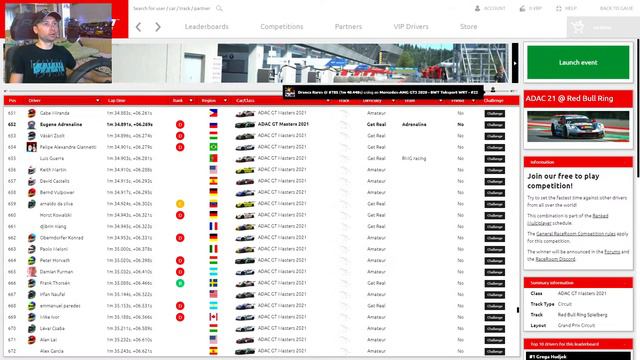Advance the banner with next arrow
640x360 pixels.
coord(515,63)
